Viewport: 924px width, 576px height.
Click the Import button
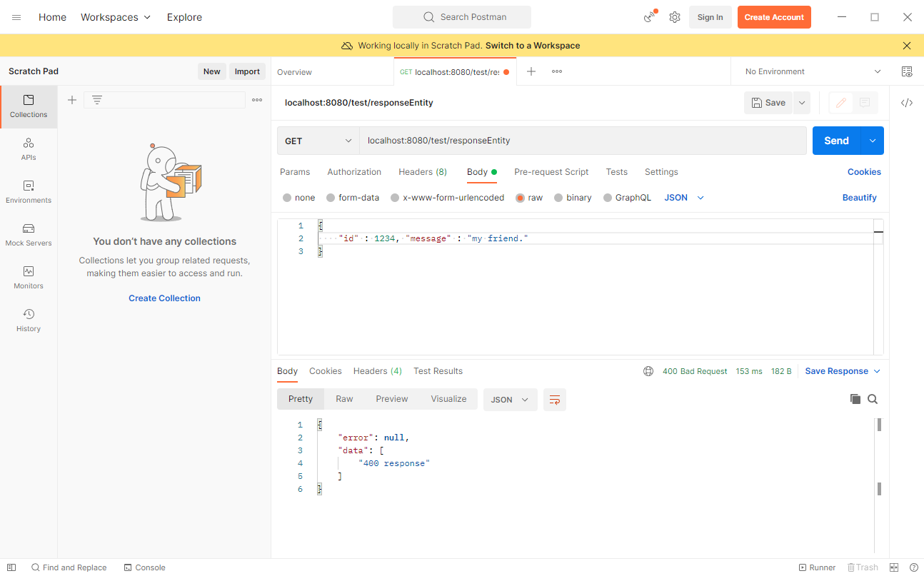pyautogui.click(x=247, y=71)
